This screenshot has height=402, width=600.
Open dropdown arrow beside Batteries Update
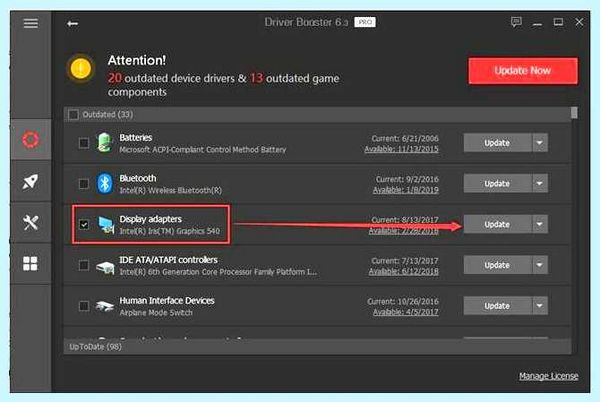pyautogui.click(x=540, y=143)
